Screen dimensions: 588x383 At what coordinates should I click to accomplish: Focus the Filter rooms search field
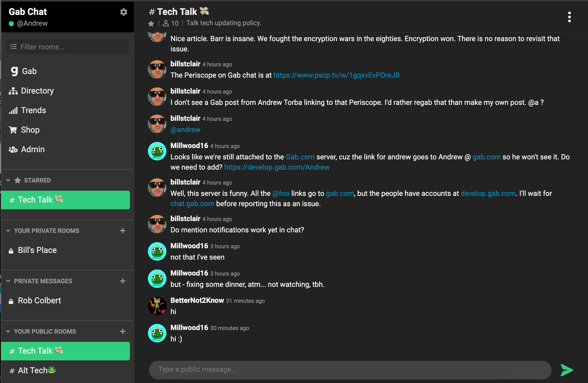coord(68,47)
